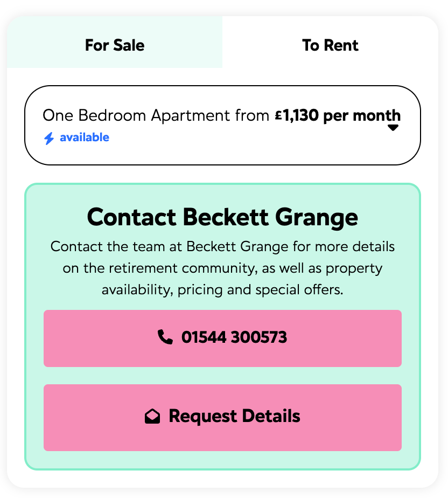Click the 'per month' price text
This screenshot has width=448, height=498.
pos(361,115)
